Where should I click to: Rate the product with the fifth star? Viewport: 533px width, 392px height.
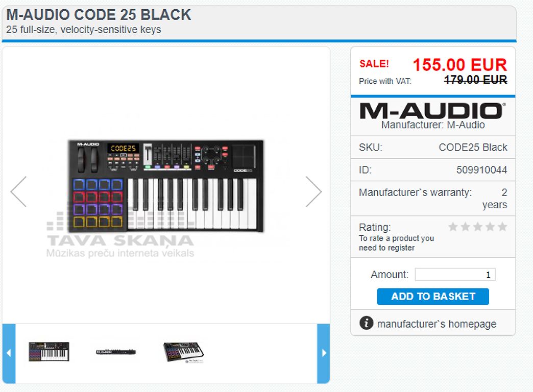point(502,227)
